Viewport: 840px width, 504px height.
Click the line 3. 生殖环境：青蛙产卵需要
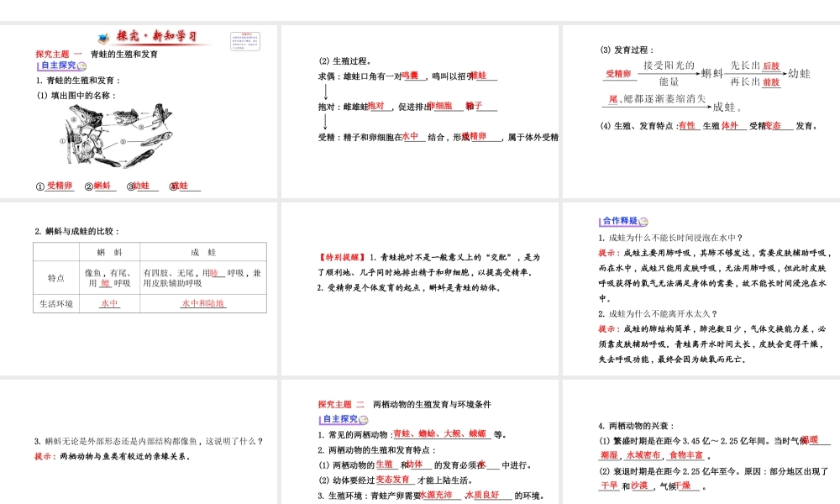[431, 496]
